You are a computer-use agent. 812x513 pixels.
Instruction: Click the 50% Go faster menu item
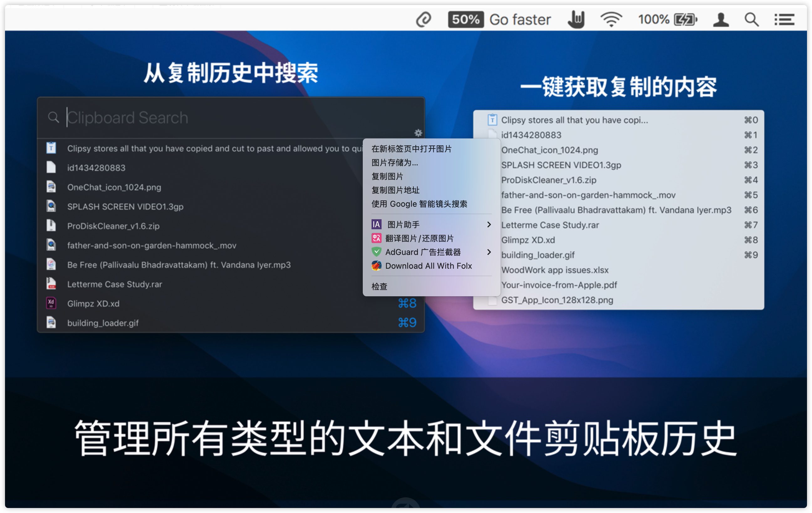pyautogui.click(x=499, y=19)
